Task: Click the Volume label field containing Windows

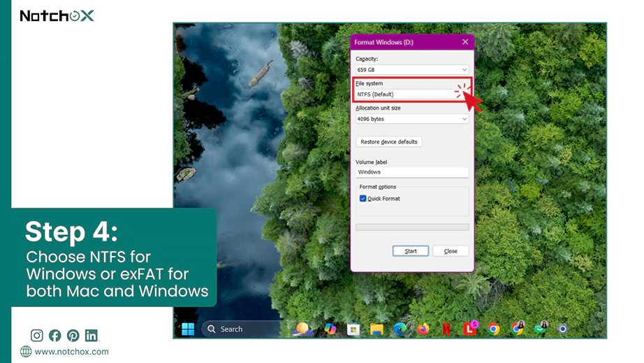Action: pyautogui.click(x=412, y=172)
